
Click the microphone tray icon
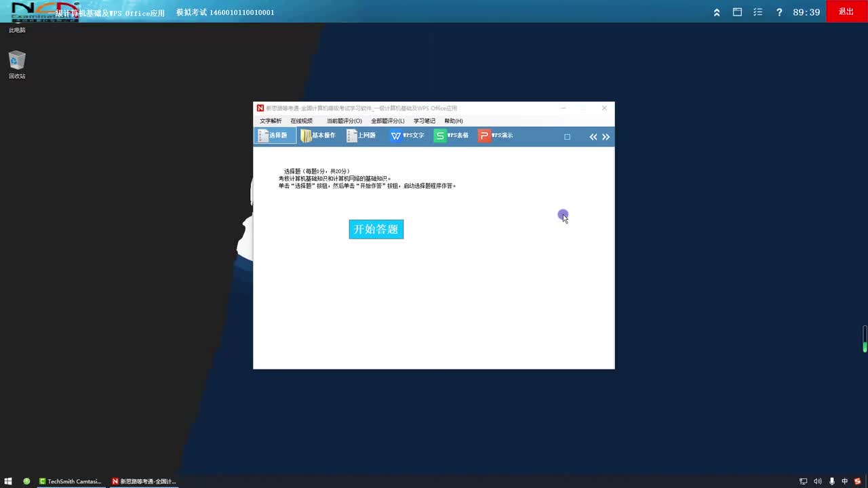pyautogui.click(x=832, y=481)
